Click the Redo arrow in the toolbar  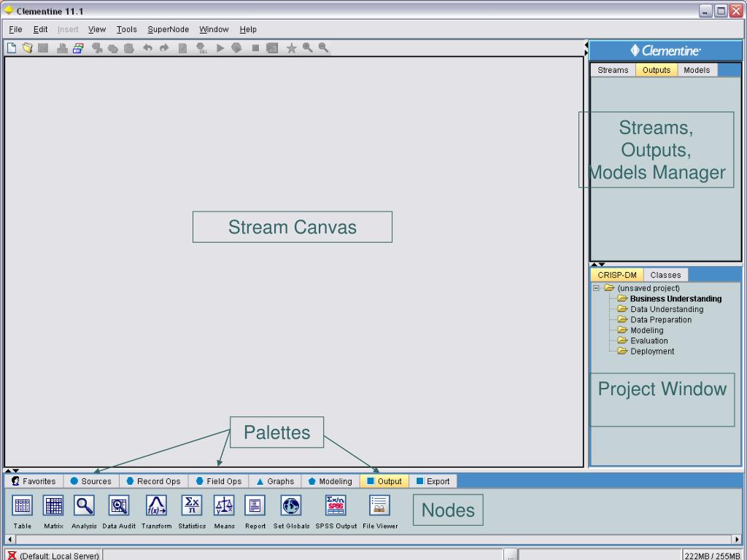tap(164, 47)
